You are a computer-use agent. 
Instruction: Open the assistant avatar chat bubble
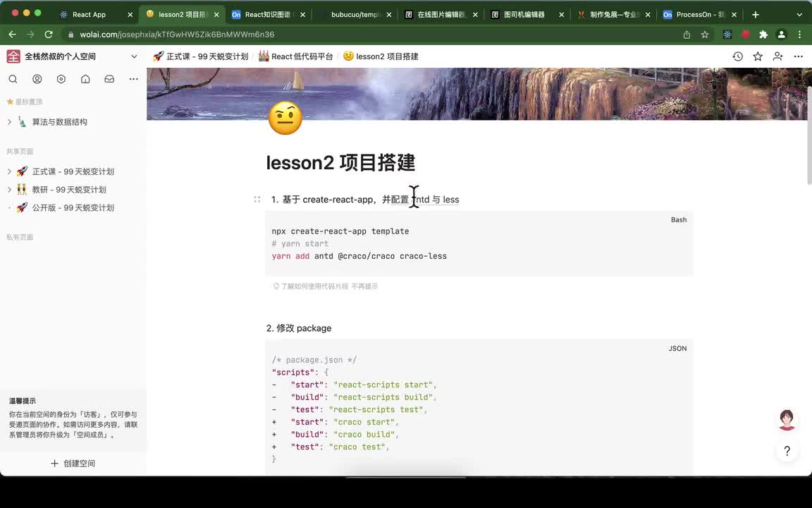787,419
